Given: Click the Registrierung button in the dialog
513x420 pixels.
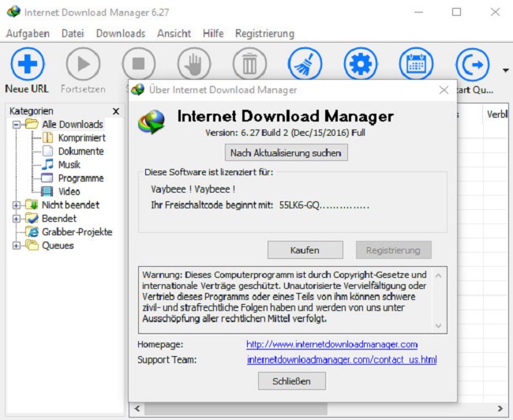Looking at the screenshot, I should click(394, 250).
